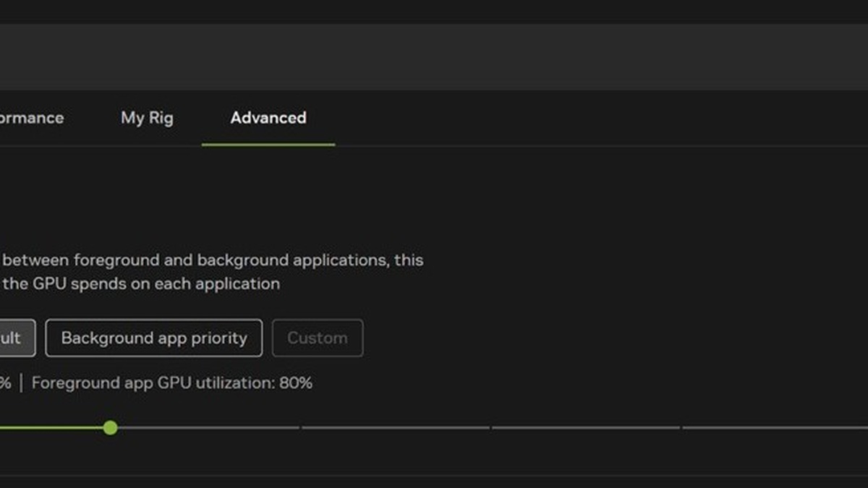Switch to the My Rig tab
Viewport: 868px width, 488px height.
pos(147,118)
